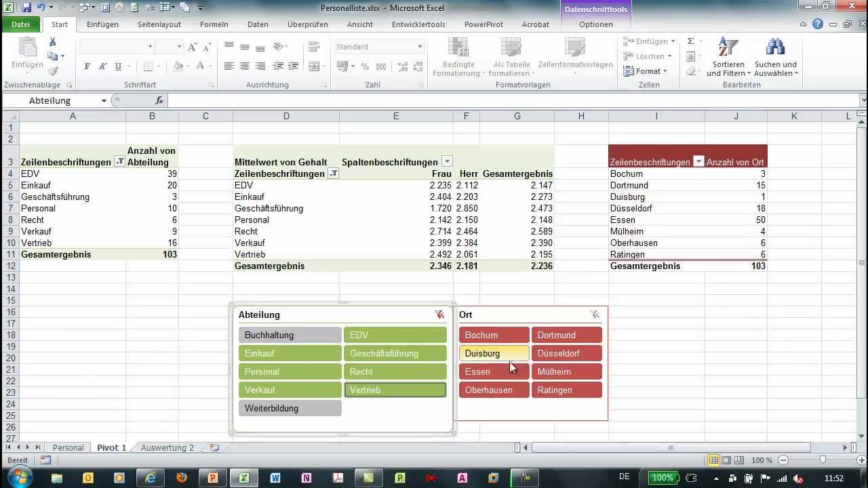
Task: Click the Excel help question mark icon
Action: point(818,24)
